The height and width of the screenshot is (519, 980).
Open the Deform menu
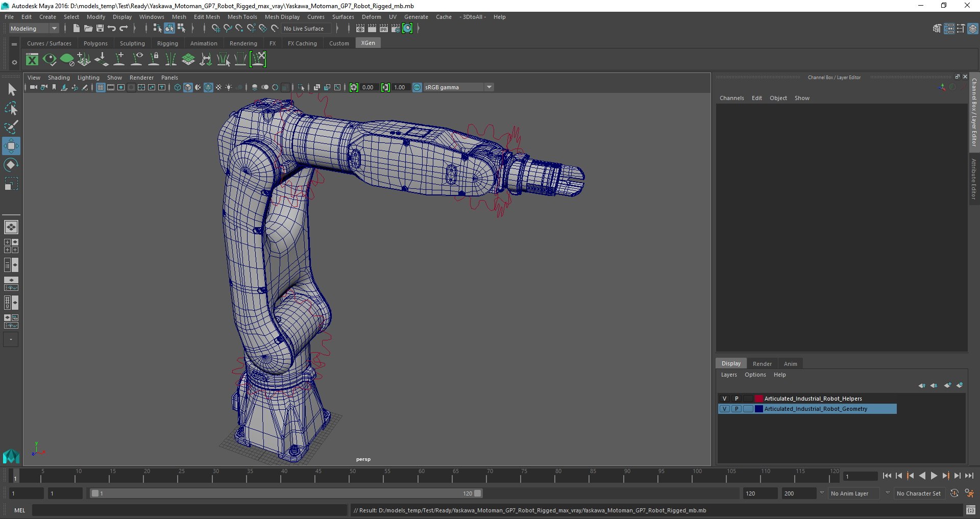371,17
